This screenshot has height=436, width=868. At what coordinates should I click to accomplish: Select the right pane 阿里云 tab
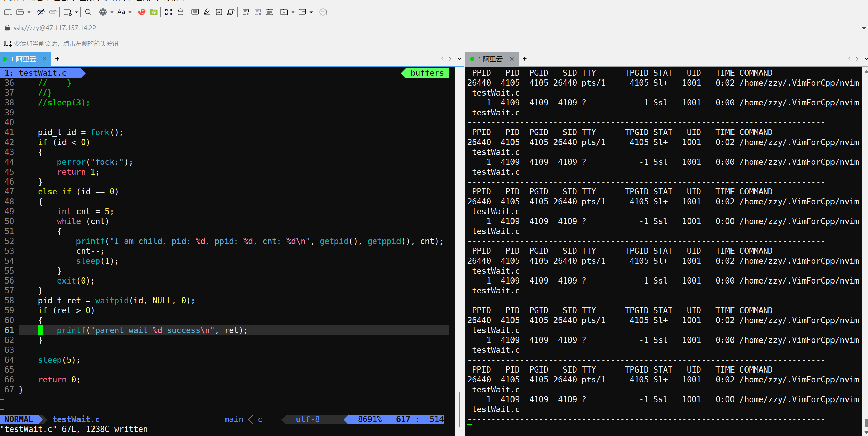click(x=490, y=59)
